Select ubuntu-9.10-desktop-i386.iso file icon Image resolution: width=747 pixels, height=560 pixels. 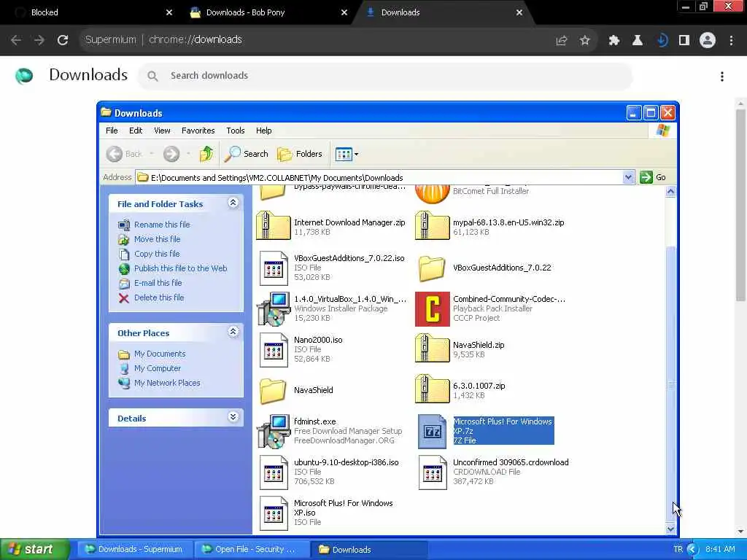coord(274,472)
